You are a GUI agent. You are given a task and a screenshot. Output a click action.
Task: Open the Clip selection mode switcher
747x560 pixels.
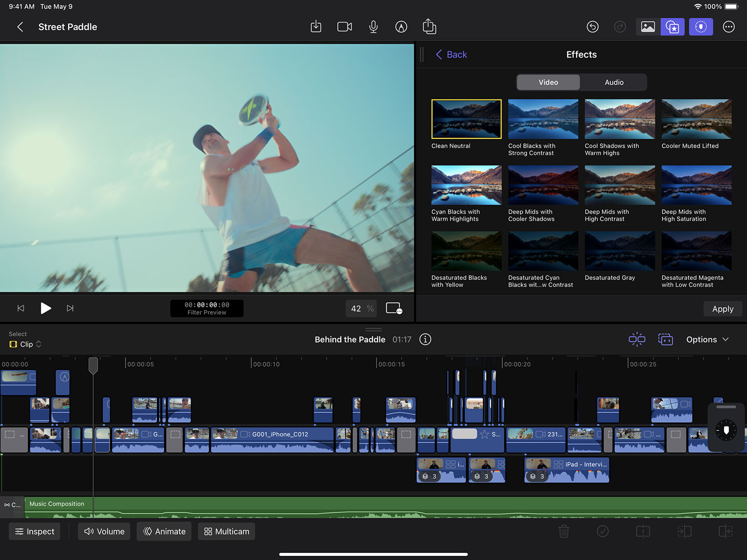coord(25,344)
